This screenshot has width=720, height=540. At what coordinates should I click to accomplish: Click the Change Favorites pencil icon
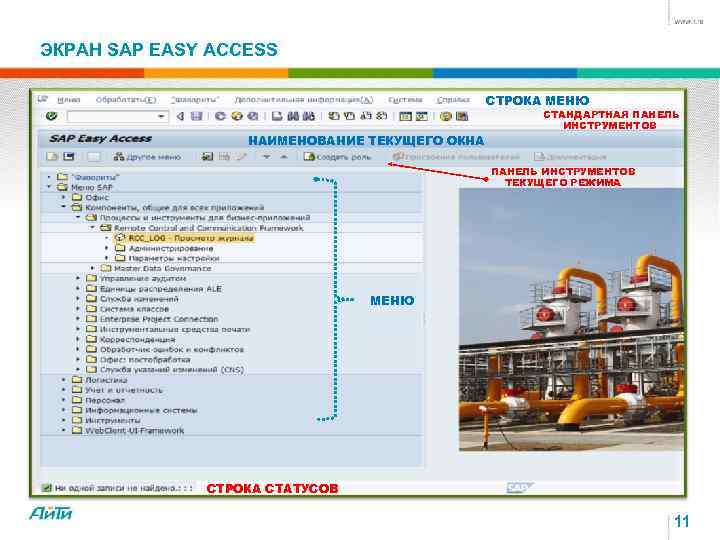click(x=241, y=157)
